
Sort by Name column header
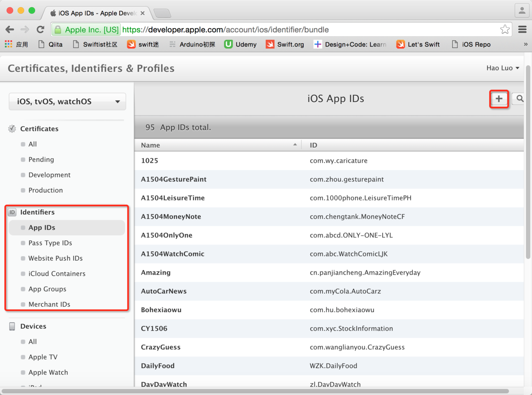[218, 145]
